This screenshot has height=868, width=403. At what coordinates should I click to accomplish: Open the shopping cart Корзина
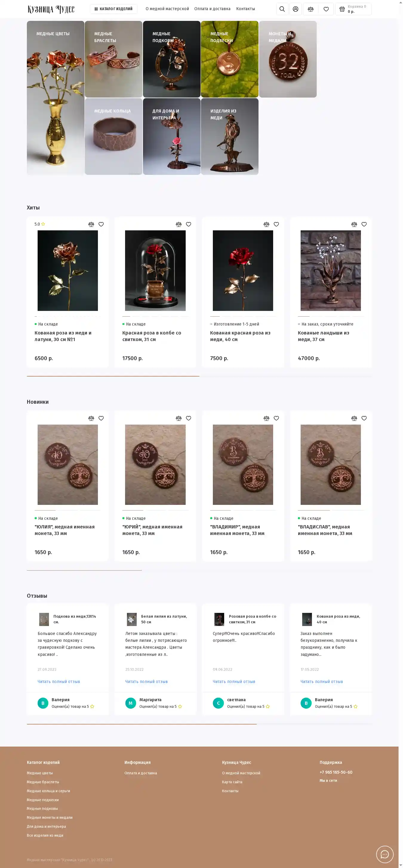tap(353, 9)
